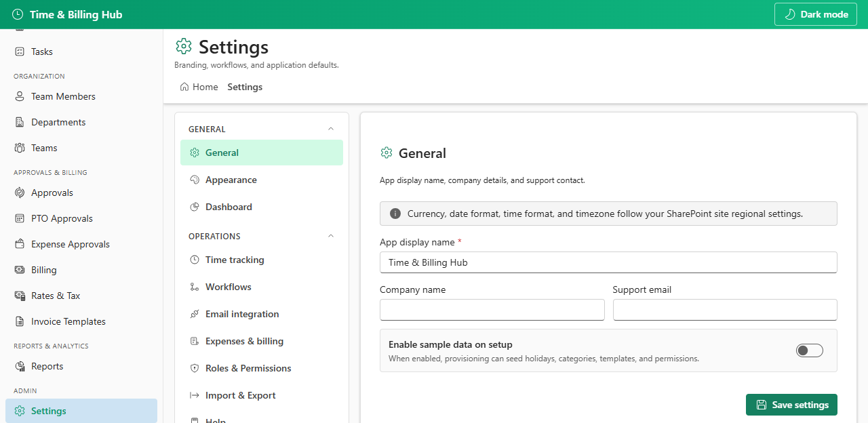Click the Tasks sidebar icon
Viewport: 868px width, 423px height.
click(x=20, y=52)
